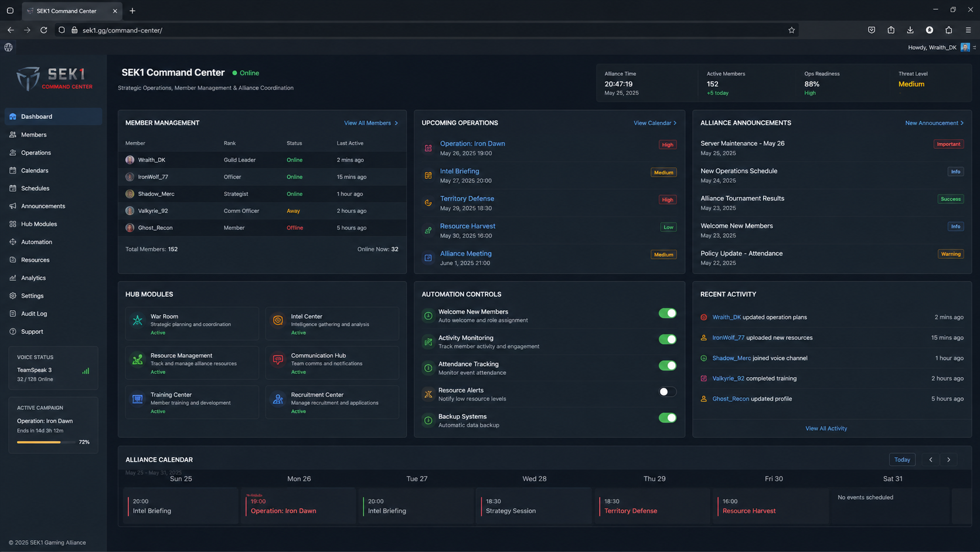Open the War Room module icon
980x552 pixels.
pyautogui.click(x=138, y=320)
